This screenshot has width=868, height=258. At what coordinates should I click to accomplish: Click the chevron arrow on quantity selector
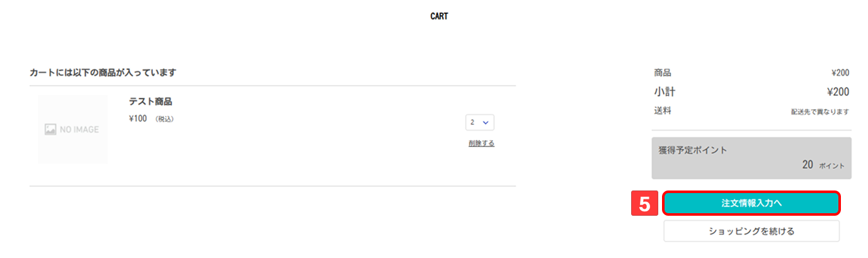pos(485,122)
